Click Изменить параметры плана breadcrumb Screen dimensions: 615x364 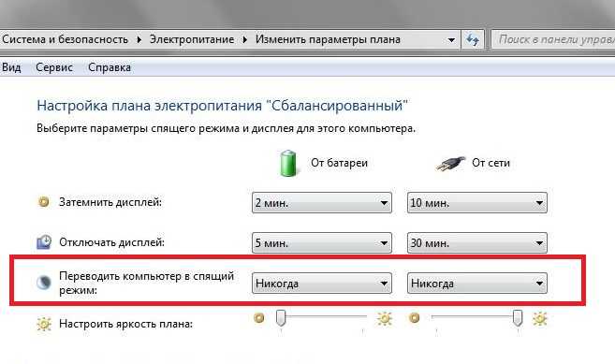point(328,39)
